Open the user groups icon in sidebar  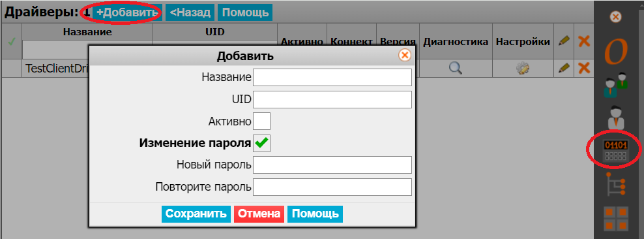616,85
